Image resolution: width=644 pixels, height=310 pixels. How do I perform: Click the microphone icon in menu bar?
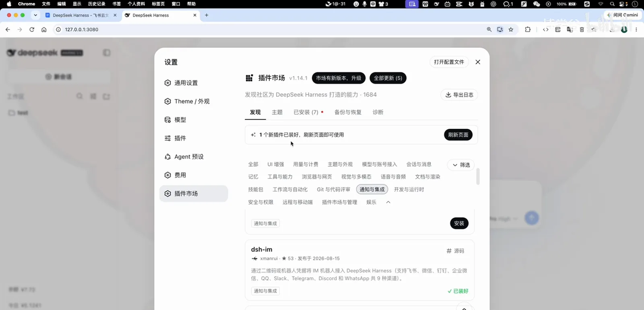(364, 4)
